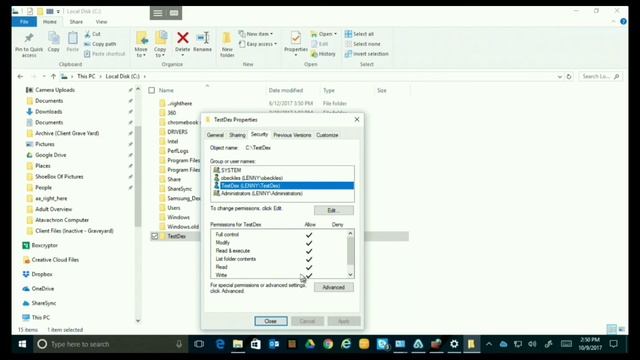Sort by the Name column header
The image size is (640, 360).
[166, 90]
